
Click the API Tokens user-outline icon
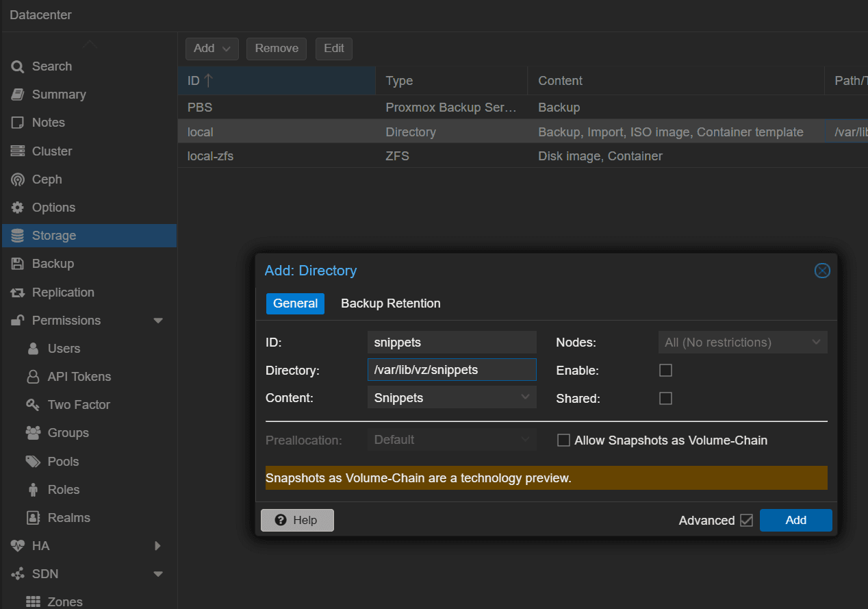pos(33,377)
